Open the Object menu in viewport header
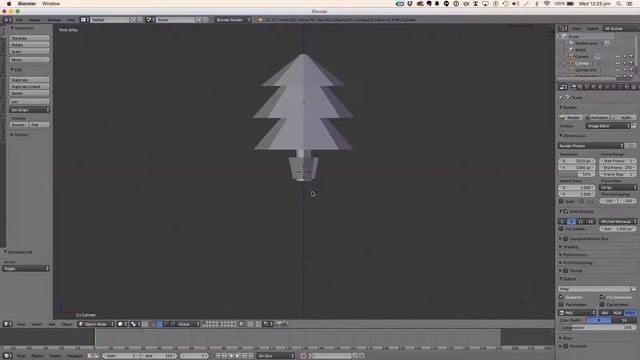 click(67, 324)
